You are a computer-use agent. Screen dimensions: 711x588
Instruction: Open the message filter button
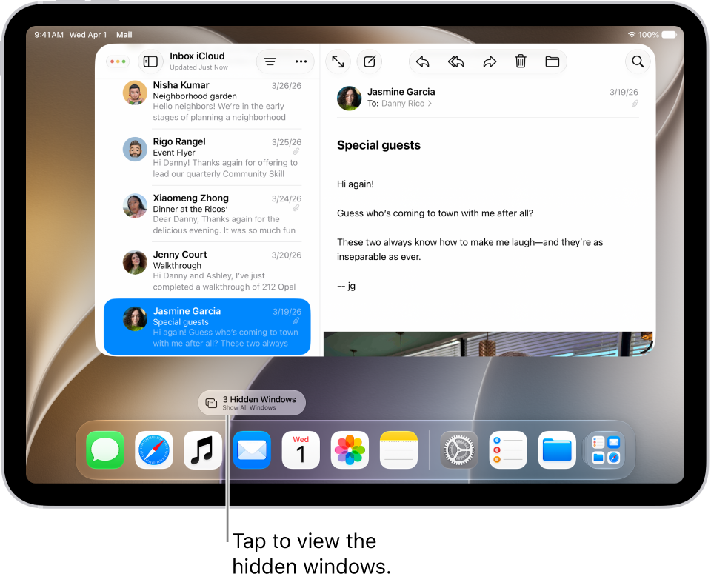click(x=270, y=61)
